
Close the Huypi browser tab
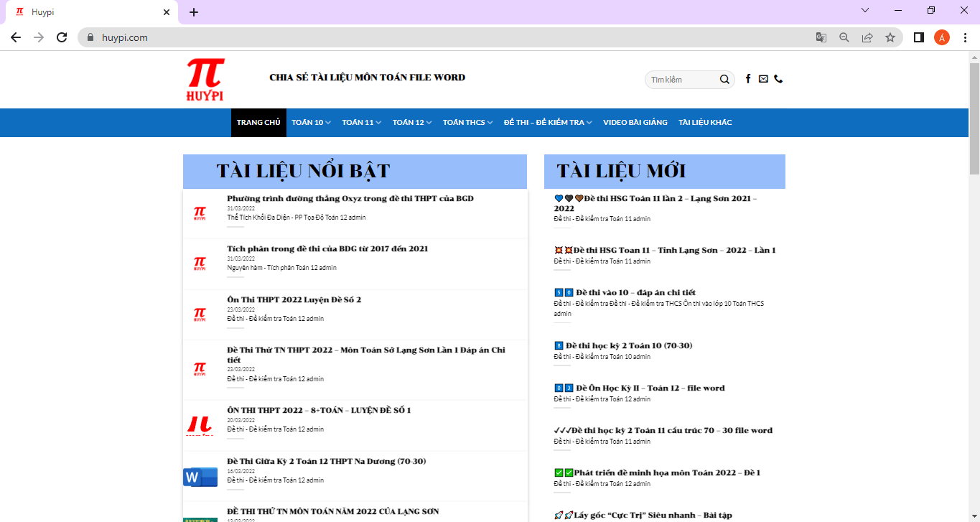coord(167,12)
